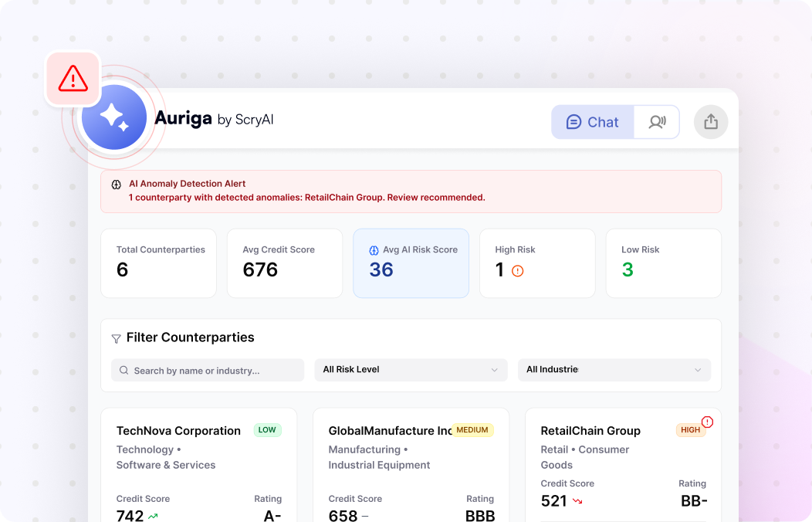The height and width of the screenshot is (522, 812).
Task: Click the LOW risk badge on TechNova
Action: pos(267,430)
